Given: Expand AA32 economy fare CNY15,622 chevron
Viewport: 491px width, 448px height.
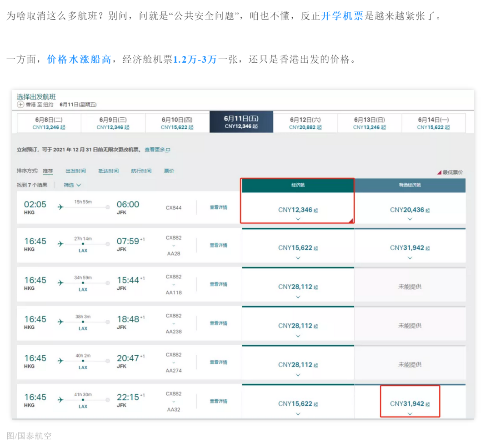Looking at the screenshot, I should pos(298,414).
